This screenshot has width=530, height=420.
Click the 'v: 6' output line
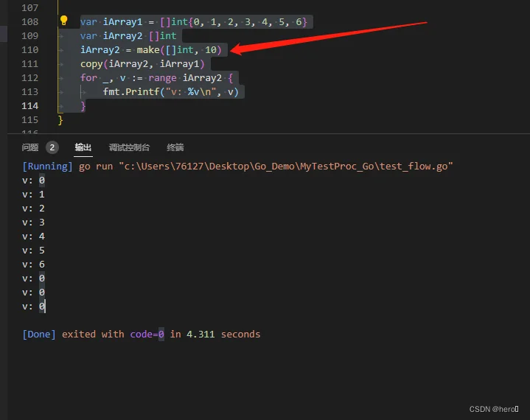tap(34, 265)
